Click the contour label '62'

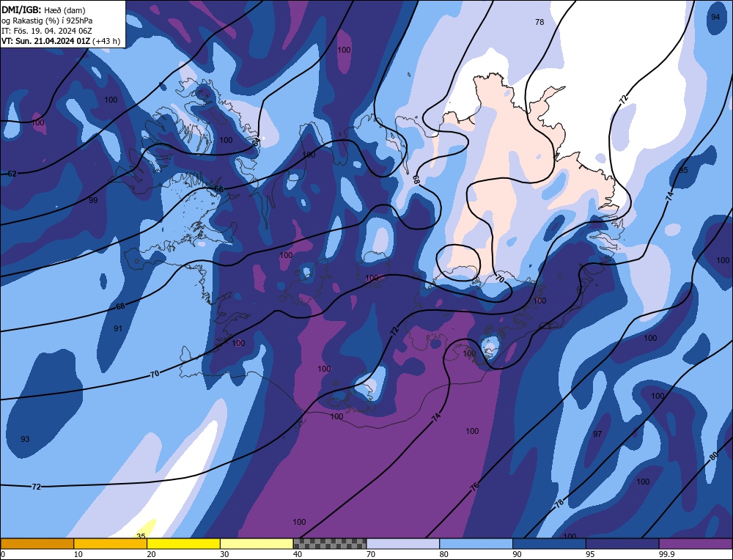tap(12, 174)
